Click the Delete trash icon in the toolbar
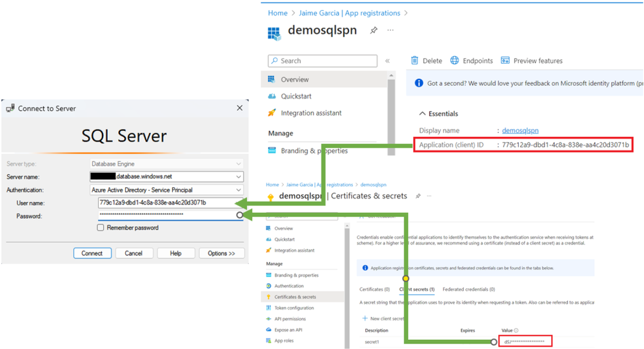Image resolution: width=644 pixels, height=349 pixels. click(414, 61)
